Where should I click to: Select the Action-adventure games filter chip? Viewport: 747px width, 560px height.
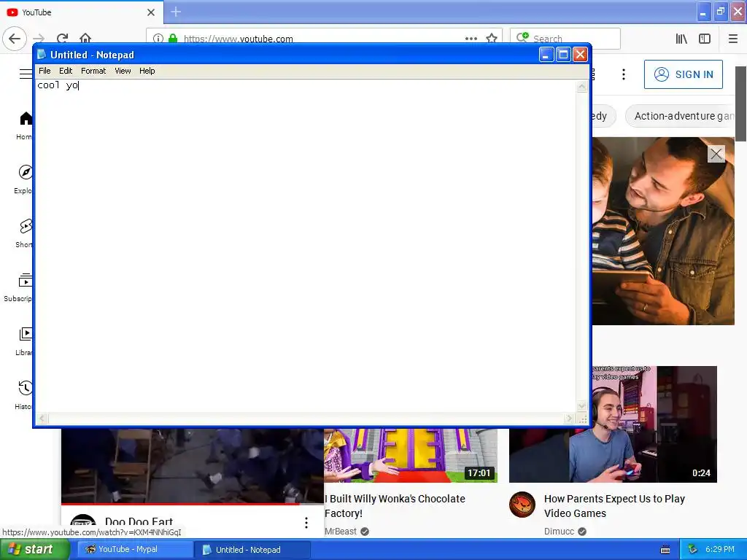[681, 116]
